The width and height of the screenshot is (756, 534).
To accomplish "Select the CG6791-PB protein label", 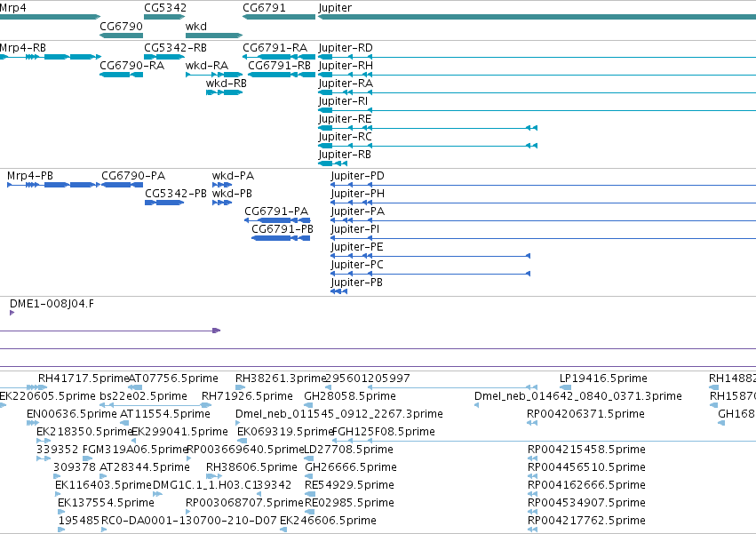I will pos(283,229).
